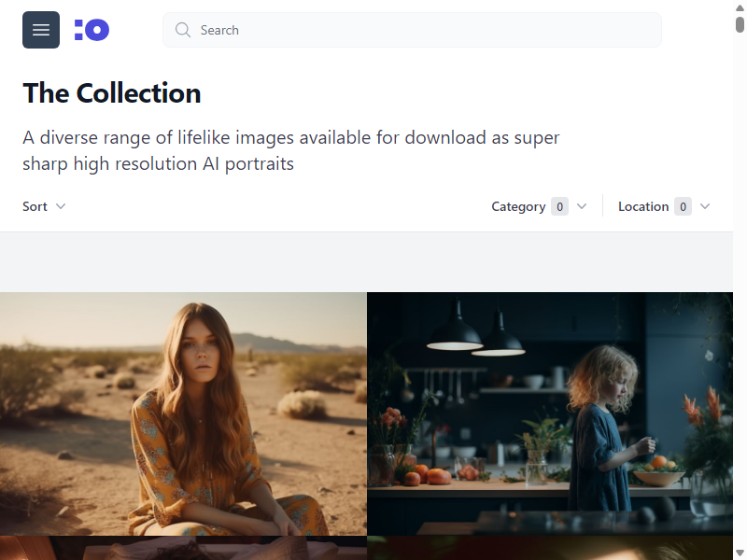Click the scrollbar up arrow

(740, 7)
